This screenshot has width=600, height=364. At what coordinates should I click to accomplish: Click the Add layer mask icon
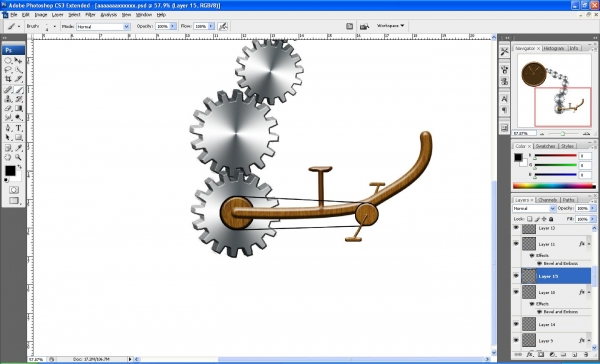click(541, 355)
